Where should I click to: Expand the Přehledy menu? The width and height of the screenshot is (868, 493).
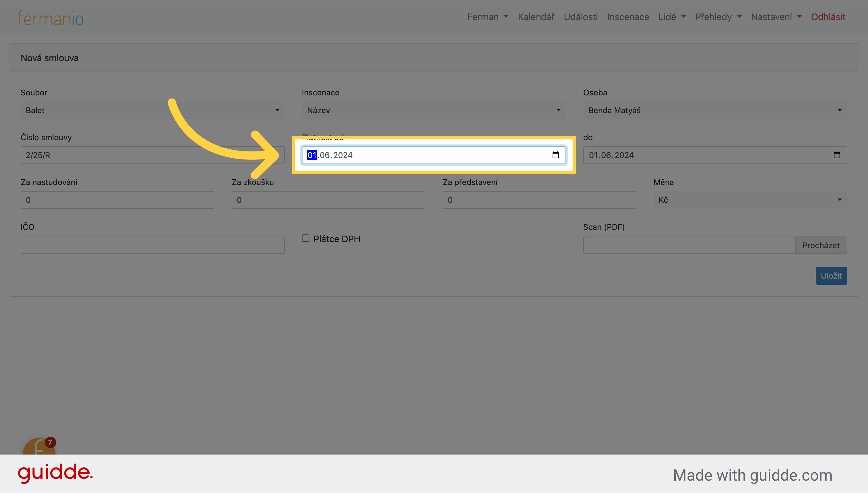718,17
